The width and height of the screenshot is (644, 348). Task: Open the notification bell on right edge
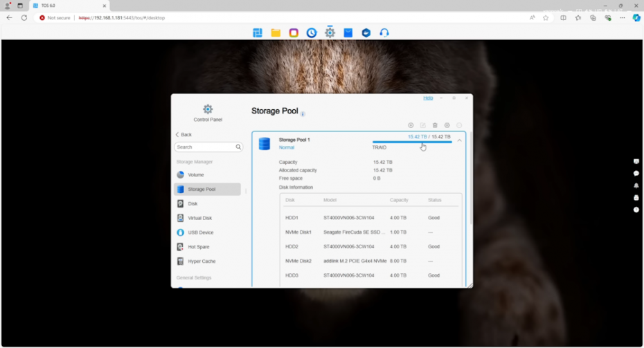pos(636,185)
